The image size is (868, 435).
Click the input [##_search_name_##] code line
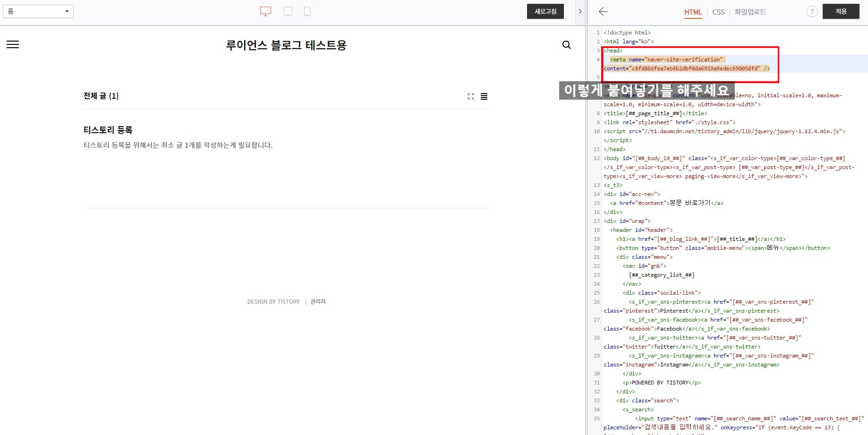pos(749,418)
